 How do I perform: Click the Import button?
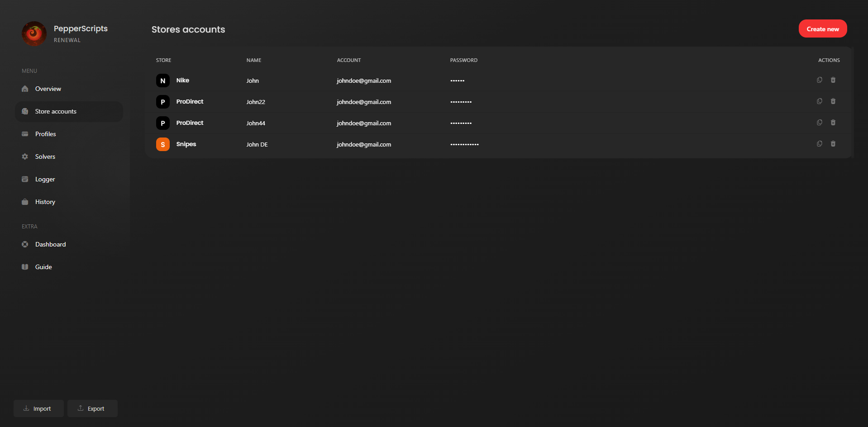pos(38,408)
